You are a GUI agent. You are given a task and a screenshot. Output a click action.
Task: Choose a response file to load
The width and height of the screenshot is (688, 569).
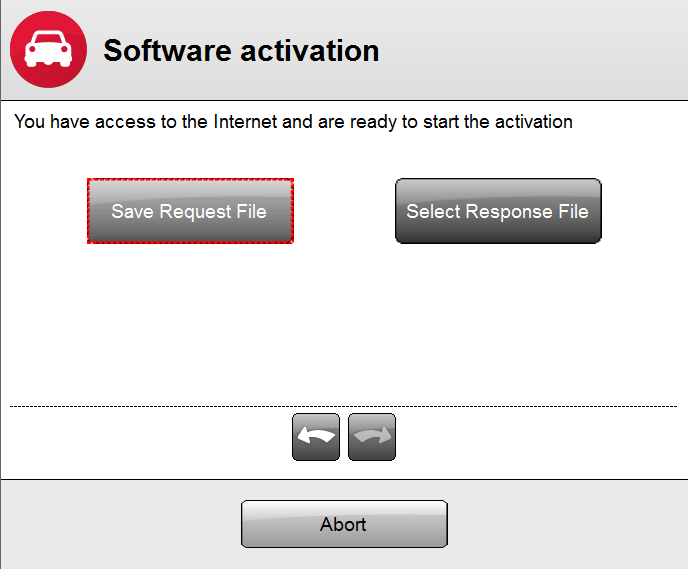pos(498,211)
